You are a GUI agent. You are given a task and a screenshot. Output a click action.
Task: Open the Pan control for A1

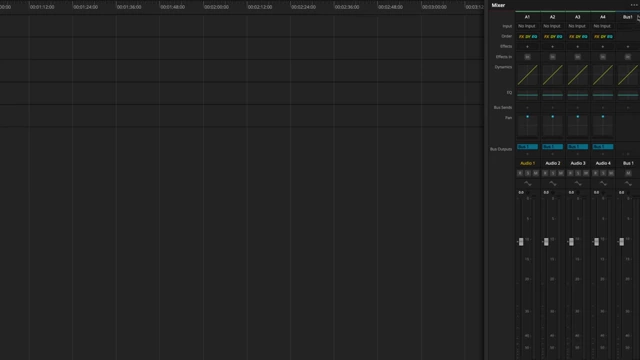pyautogui.click(x=527, y=126)
